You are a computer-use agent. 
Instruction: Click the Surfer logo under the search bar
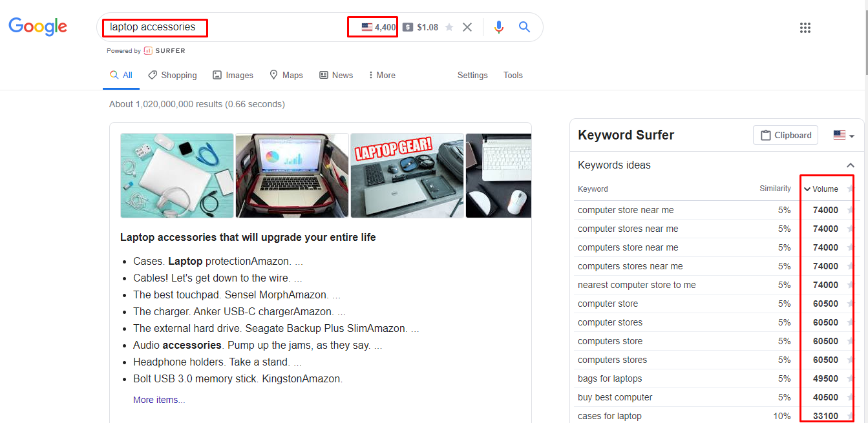tap(164, 50)
